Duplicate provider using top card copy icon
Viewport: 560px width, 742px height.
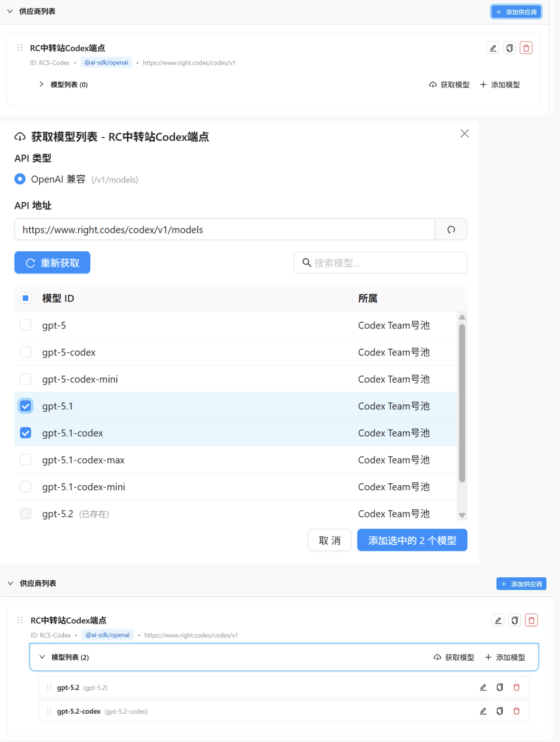point(510,48)
